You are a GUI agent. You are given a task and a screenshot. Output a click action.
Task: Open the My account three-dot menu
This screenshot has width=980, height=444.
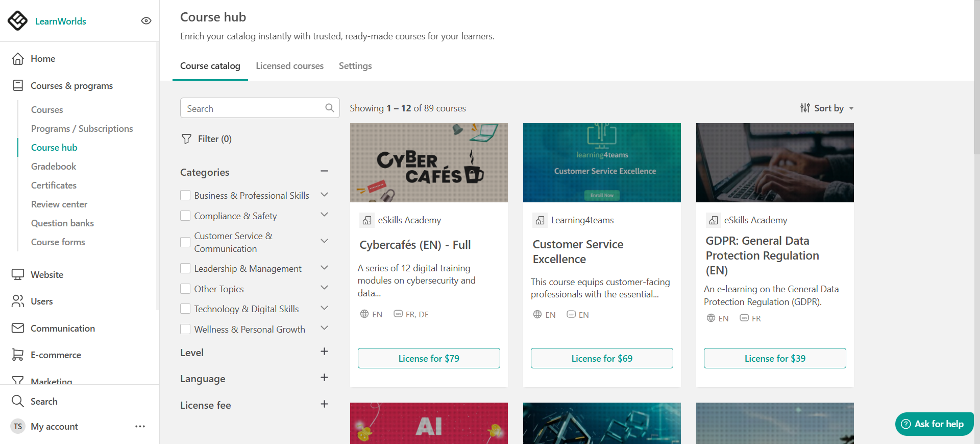click(x=140, y=426)
